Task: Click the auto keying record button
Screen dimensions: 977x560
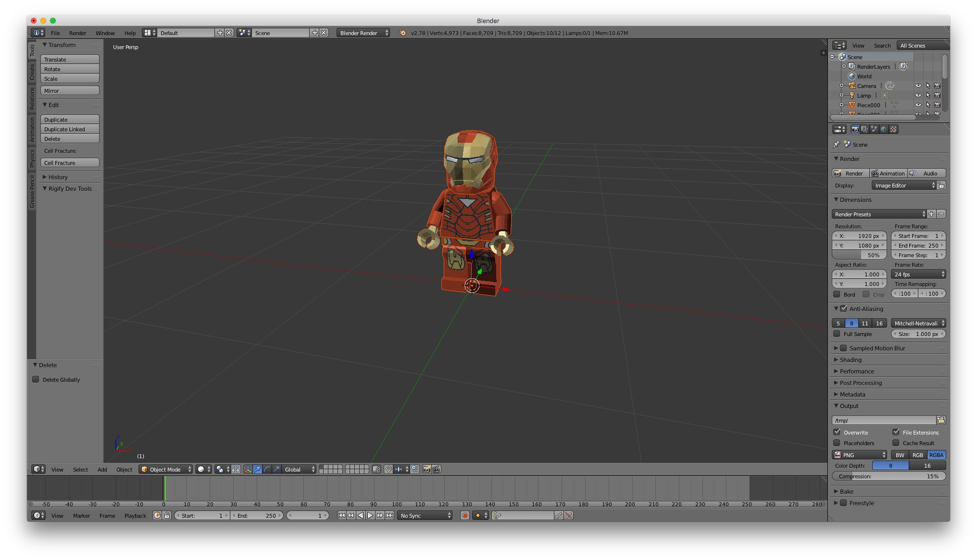Action: [465, 516]
